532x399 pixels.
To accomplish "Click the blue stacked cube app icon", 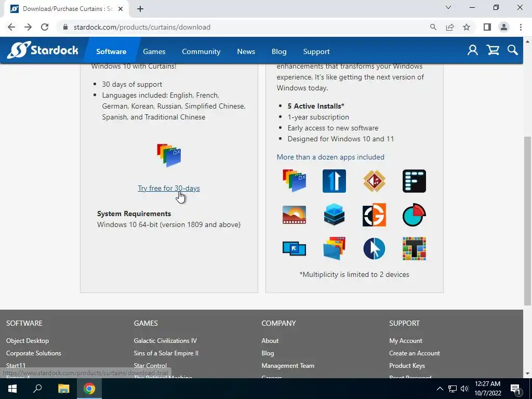I will coord(334,215).
